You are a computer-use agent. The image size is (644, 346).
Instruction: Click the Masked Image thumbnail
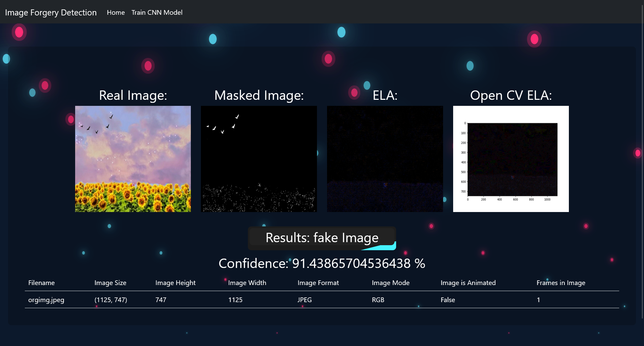(259, 159)
